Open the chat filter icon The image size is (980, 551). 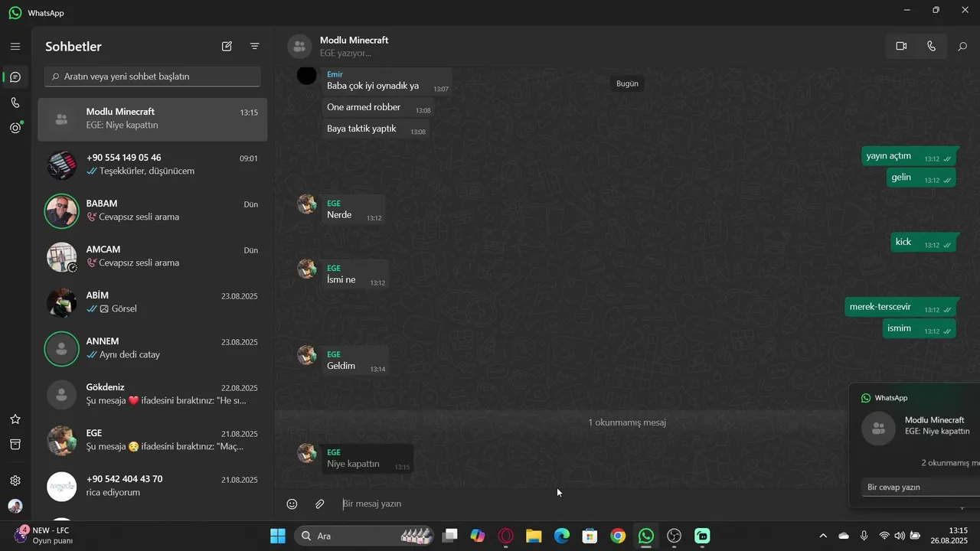[255, 47]
